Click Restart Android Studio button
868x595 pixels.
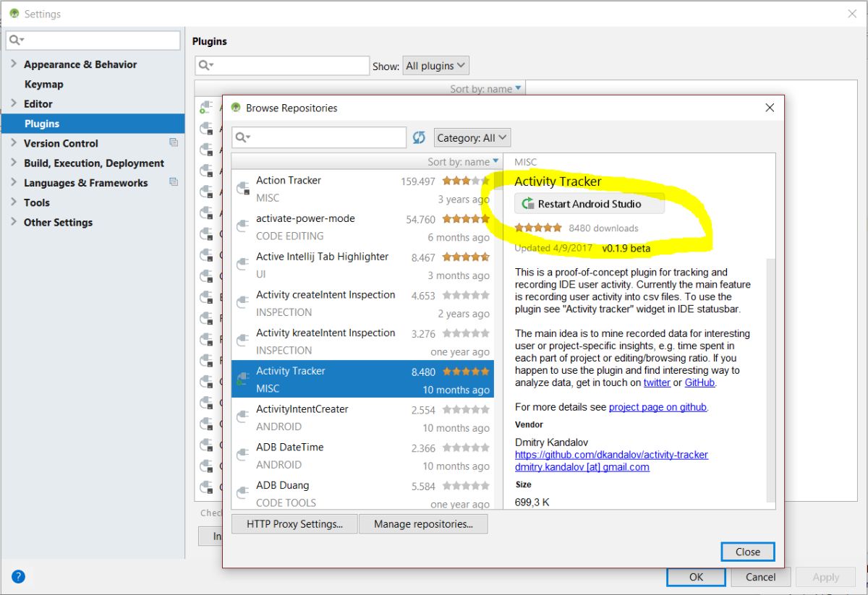click(590, 204)
